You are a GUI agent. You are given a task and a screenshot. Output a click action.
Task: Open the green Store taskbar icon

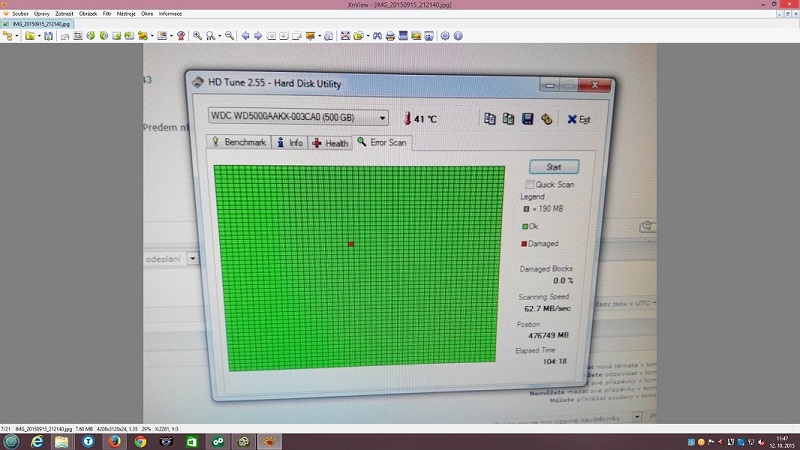click(x=192, y=441)
